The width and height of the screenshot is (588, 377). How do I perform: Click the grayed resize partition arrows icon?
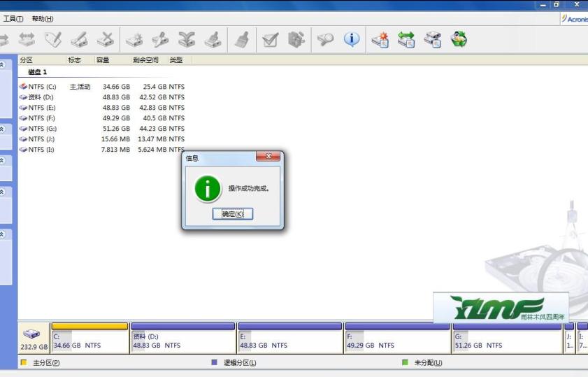[27, 39]
